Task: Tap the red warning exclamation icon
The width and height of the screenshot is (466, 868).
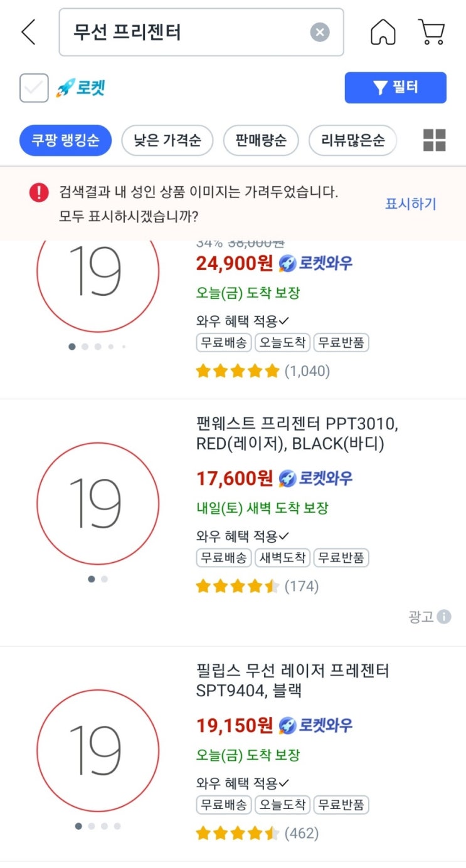Action: pyautogui.click(x=39, y=192)
